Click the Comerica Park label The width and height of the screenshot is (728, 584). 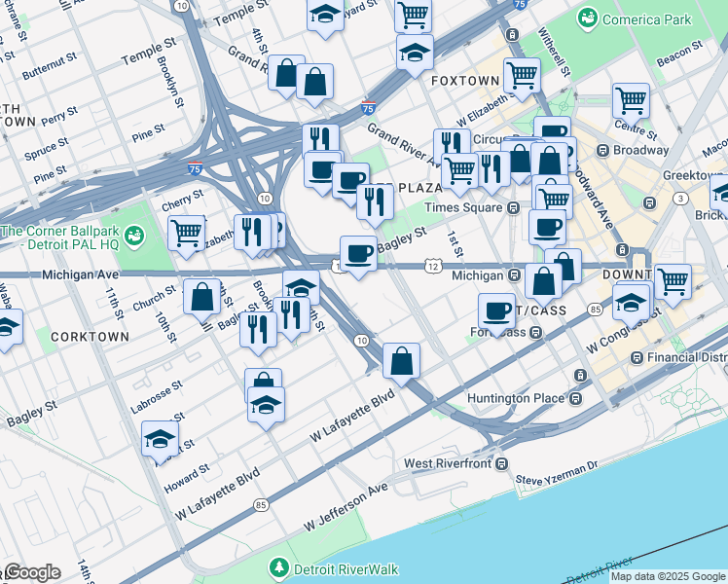[x=647, y=19]
